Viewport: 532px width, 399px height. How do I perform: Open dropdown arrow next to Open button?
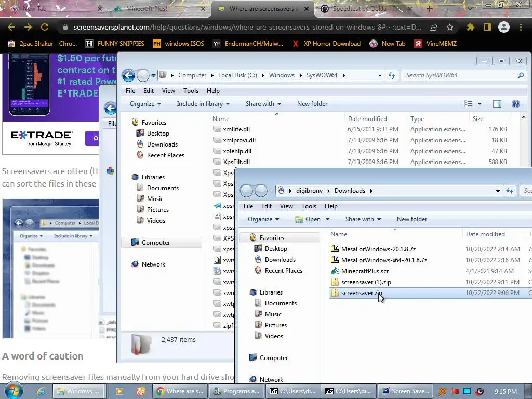tap(327, 220)
